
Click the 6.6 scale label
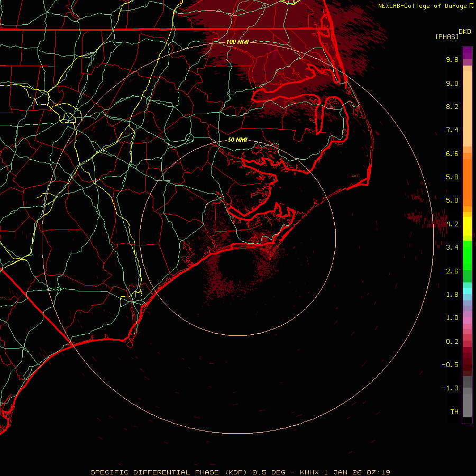[452, 153]
